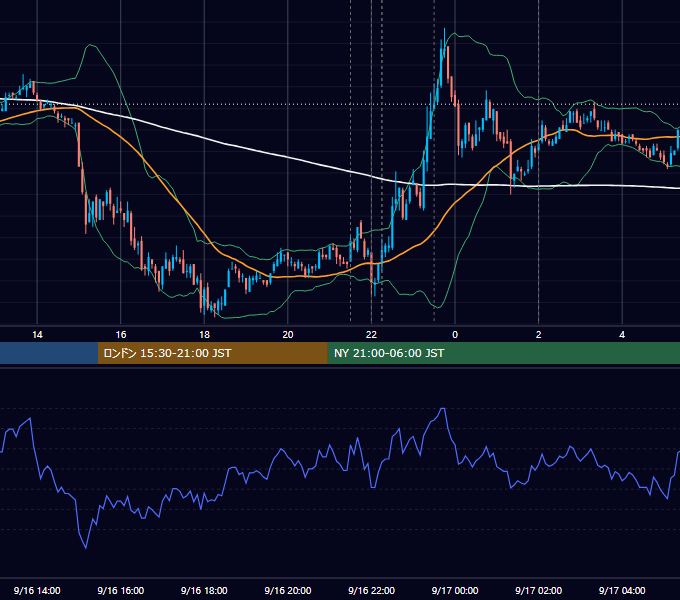Click the 2 hour label on upper chart
Image resolution: width=680 pixels, height=600 pixels.
click(539, 335)
